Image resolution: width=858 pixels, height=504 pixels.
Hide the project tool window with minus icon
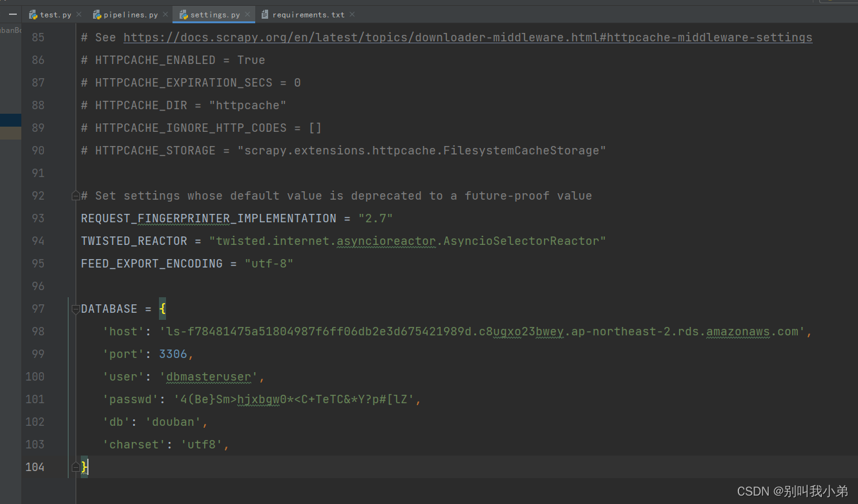coord(12,14)
